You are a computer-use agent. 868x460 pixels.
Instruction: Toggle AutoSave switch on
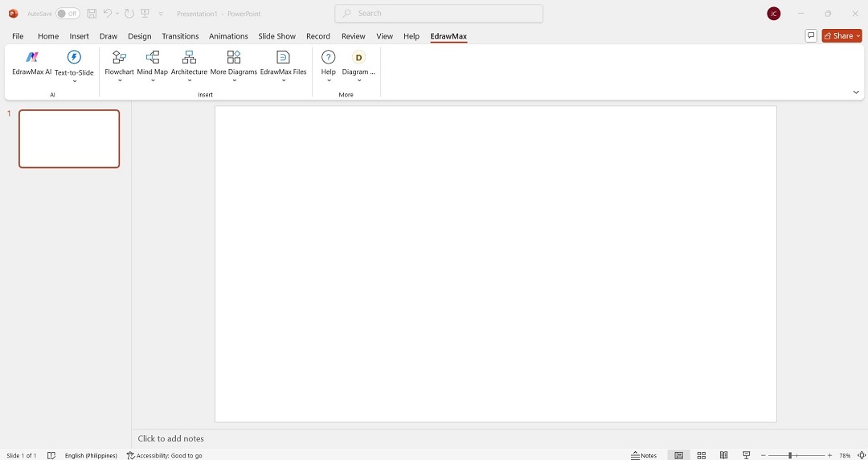68,14
